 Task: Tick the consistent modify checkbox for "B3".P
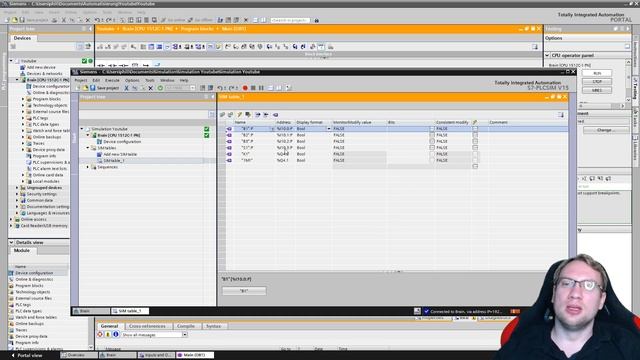pos(475,141)
